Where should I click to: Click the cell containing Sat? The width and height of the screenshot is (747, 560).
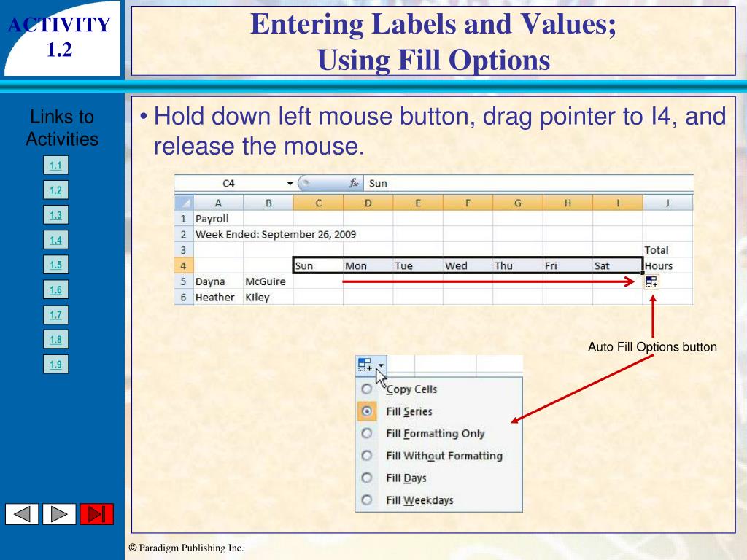click(618, 265)
